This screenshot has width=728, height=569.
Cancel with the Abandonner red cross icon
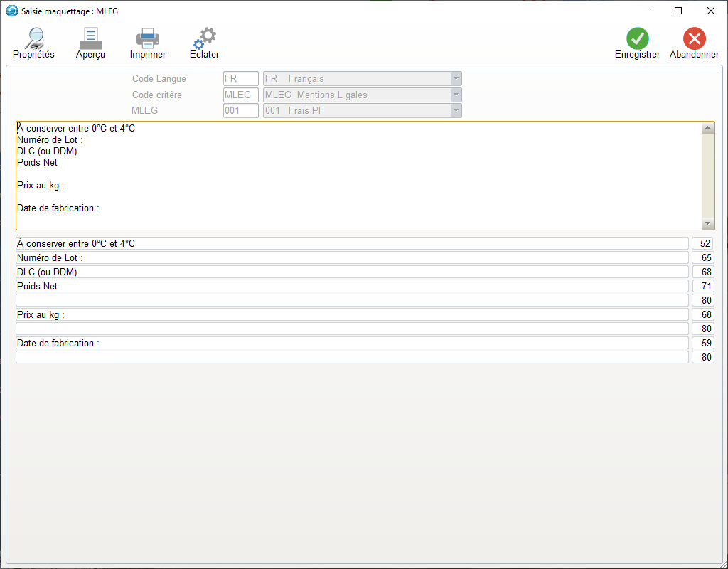(694, 38)
